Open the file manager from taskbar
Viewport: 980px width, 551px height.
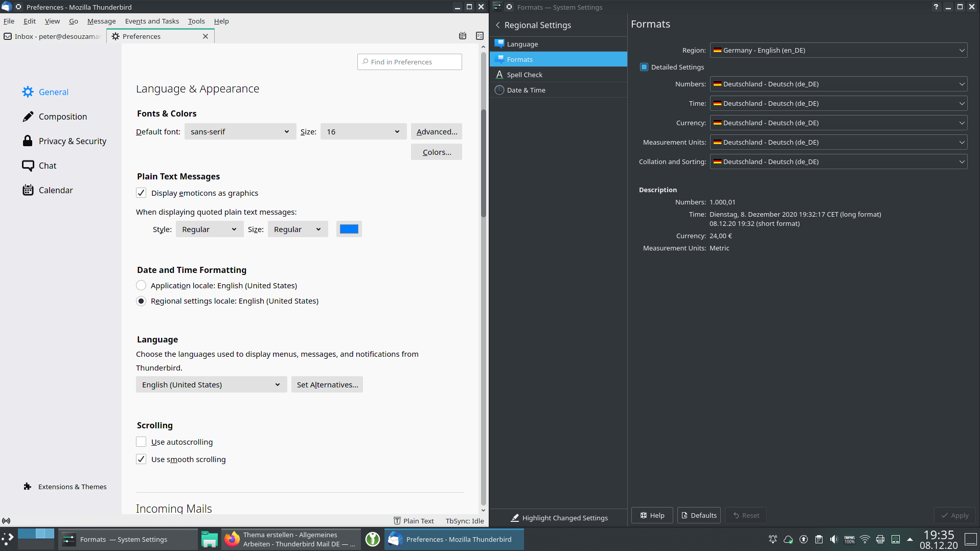click(209, 539)
